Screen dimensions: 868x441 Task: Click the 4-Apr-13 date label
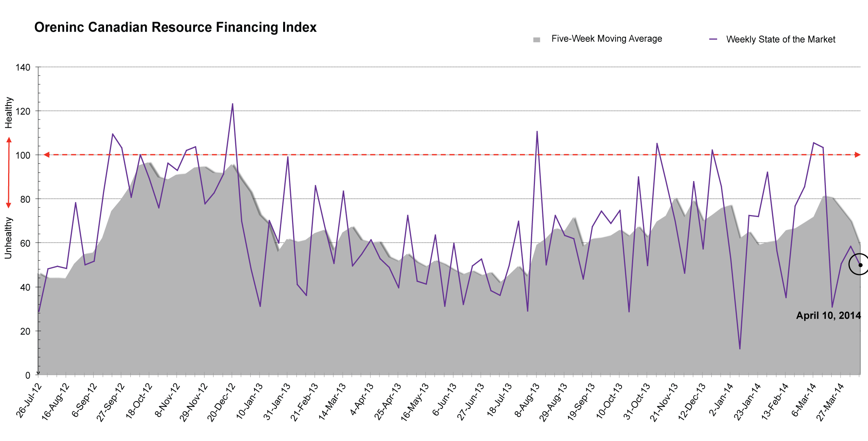coord(362,400)
